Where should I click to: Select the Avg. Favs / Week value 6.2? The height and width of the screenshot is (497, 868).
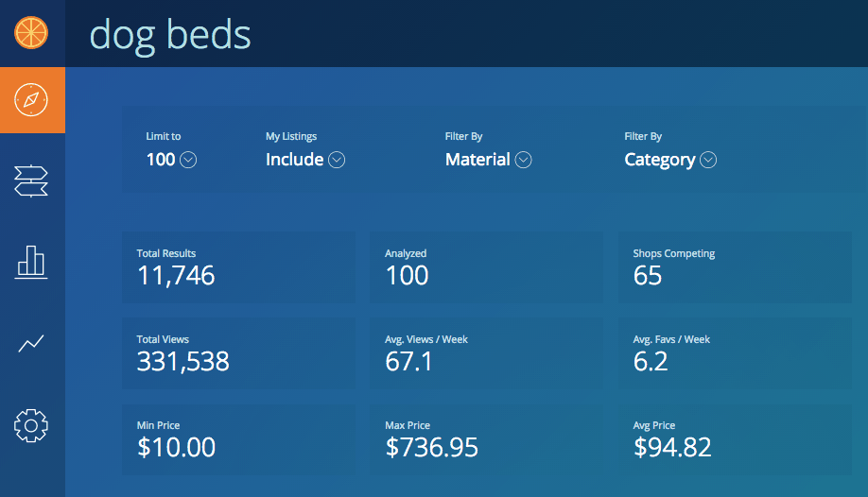(651, 361)
